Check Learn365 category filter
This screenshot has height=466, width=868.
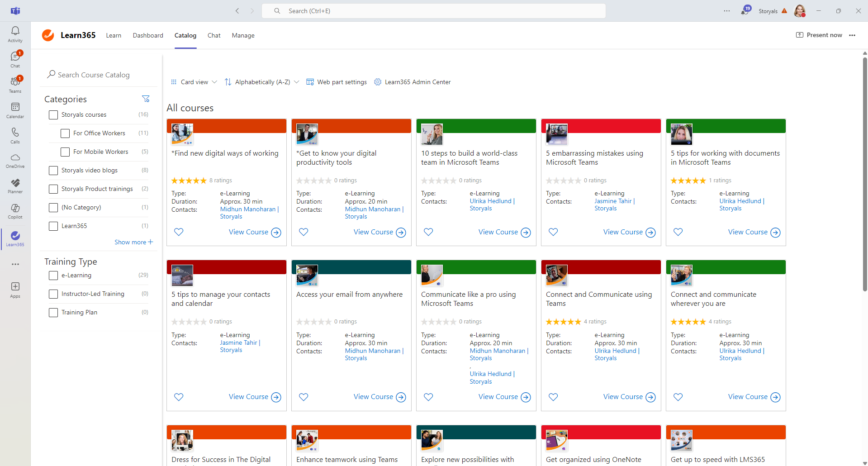click(x=53, y=226)
